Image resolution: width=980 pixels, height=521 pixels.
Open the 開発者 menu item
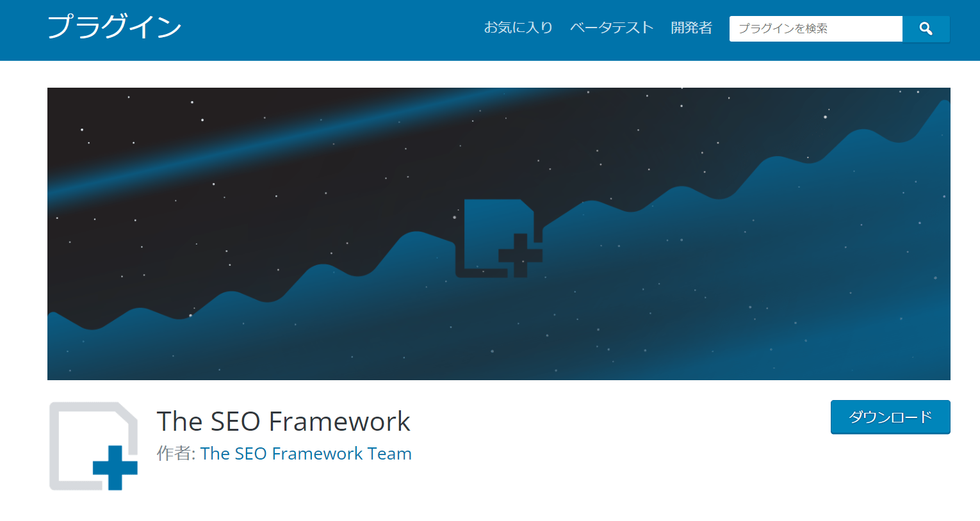tap(691, 28)
